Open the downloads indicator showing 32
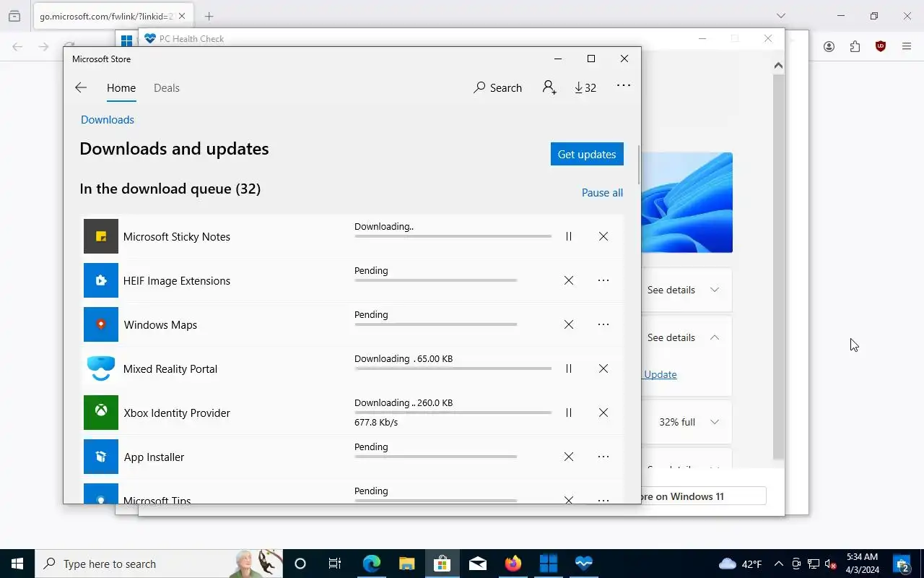 [585, 87]
